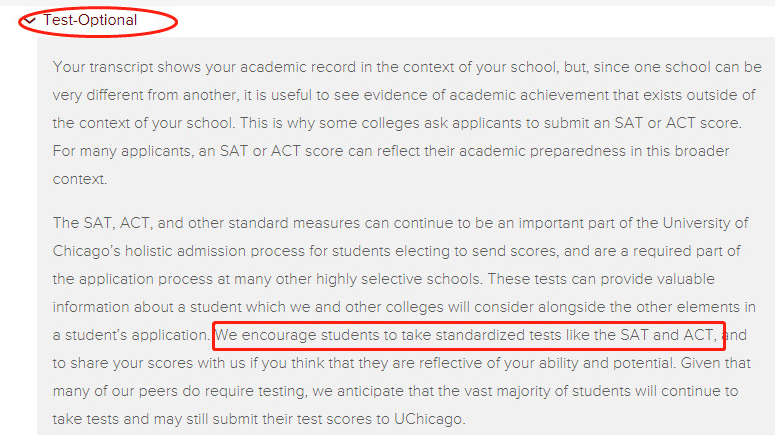Click the line starting 'The SAT, ACT, and other'
The image size is (775, 435).
coord(400,223)
